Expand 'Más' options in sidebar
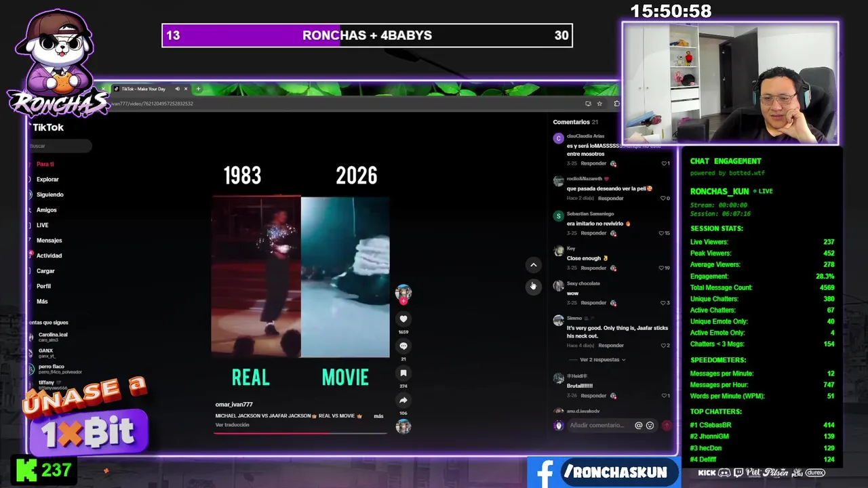868x488 pixels. pyautogui.click(x=42, y=302)
